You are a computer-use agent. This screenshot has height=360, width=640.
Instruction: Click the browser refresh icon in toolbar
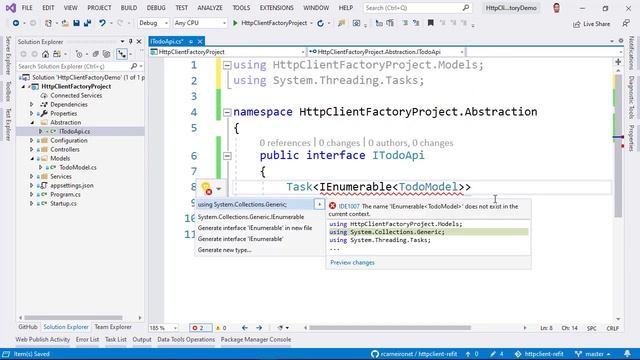(321, 23)
